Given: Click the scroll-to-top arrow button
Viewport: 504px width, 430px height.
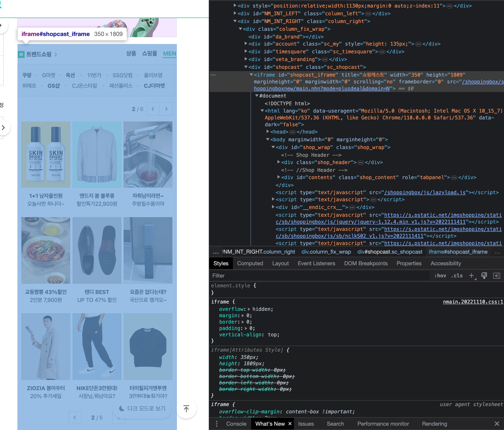Looking at the screenshot, I should (x=186, y=409).
